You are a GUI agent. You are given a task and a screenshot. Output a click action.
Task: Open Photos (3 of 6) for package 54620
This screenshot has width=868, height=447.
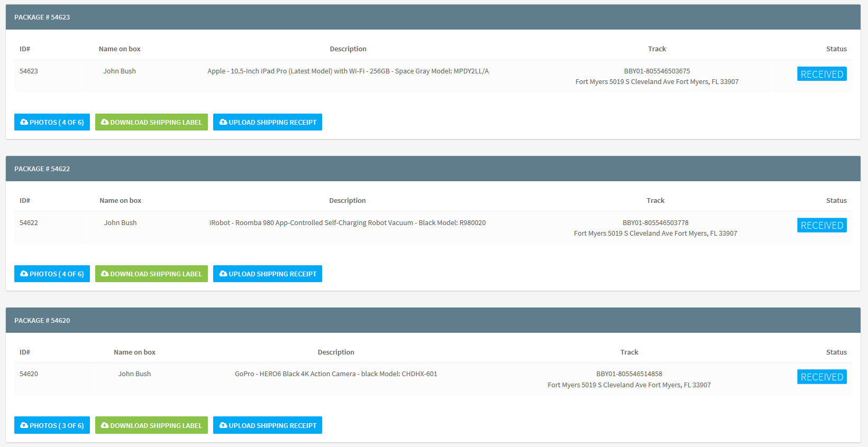(52, 425)
